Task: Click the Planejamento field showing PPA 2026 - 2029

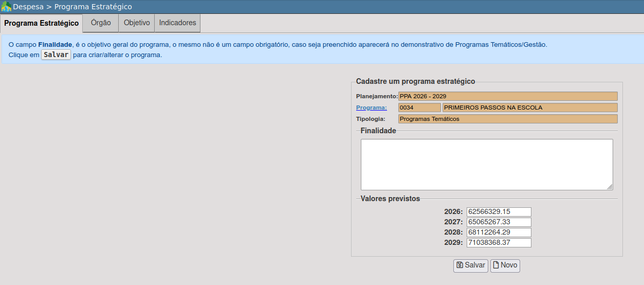Action: [x=507, y=96]
